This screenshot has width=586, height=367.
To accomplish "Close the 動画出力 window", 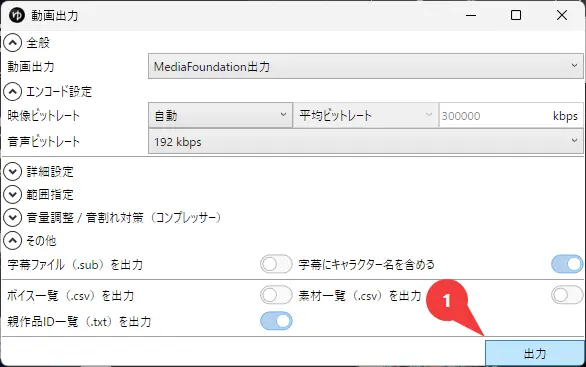I will point(562,15).
